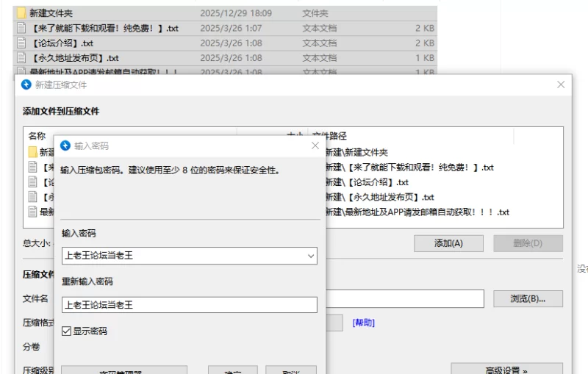Click the file icon in the 最新地址及APP list row

(32, 212)
